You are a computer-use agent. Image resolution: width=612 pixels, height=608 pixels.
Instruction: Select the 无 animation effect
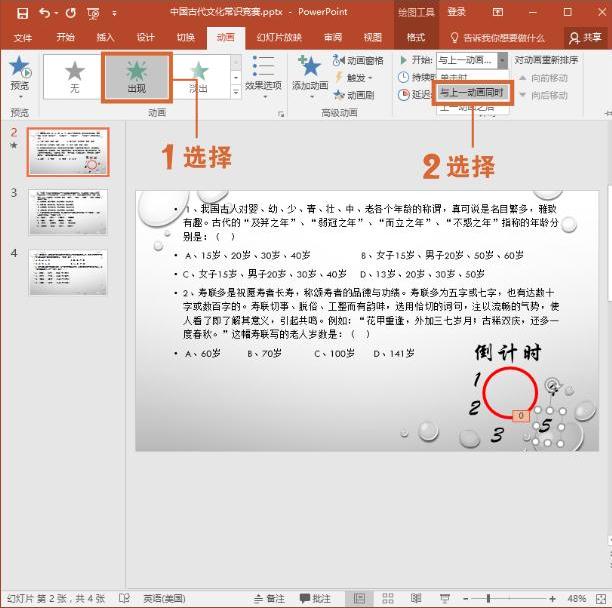point(74,77)
